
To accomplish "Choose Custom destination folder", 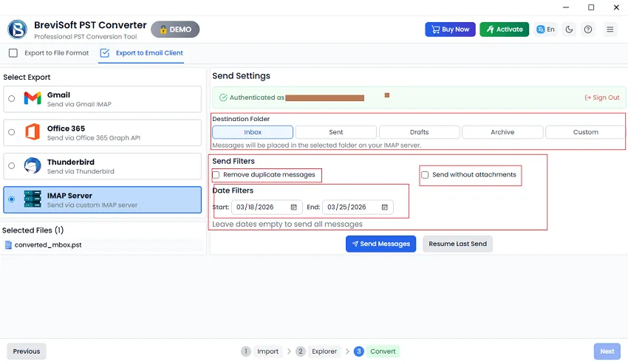I will tap(586, 132).
